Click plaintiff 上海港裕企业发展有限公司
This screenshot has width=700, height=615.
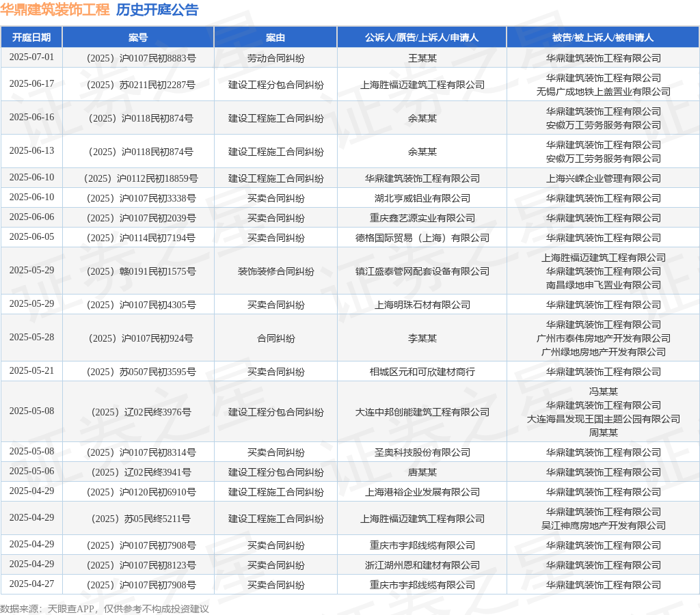(422, 492)
